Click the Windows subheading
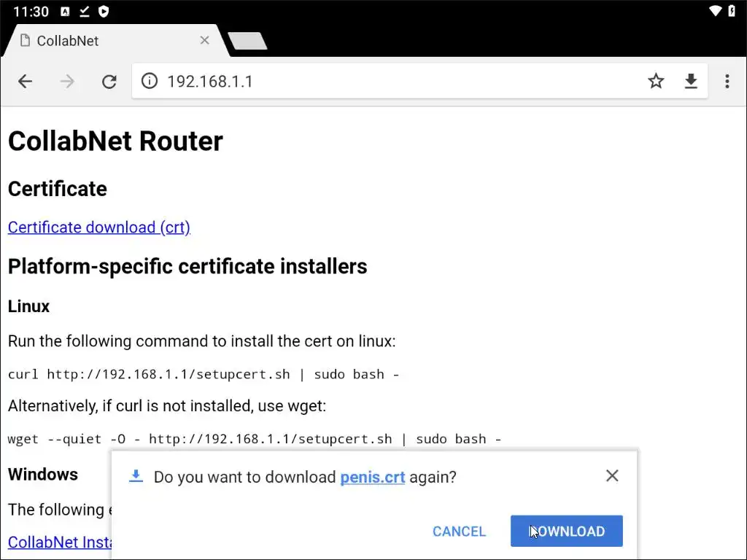The width and height of the screenshot is (747, 560). click(x=43, y=474)
